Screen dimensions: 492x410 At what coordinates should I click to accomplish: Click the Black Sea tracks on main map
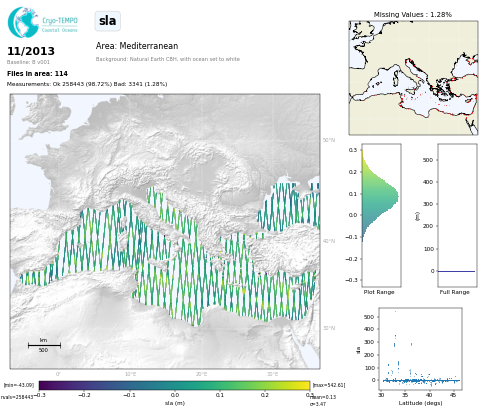click(288, 207)
